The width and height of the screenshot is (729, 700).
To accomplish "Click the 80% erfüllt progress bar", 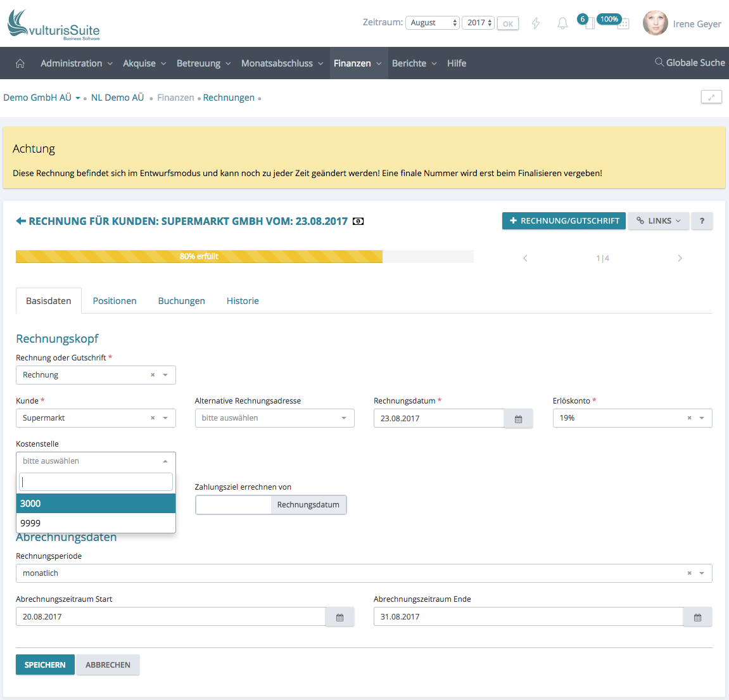I will coord(199,257).
